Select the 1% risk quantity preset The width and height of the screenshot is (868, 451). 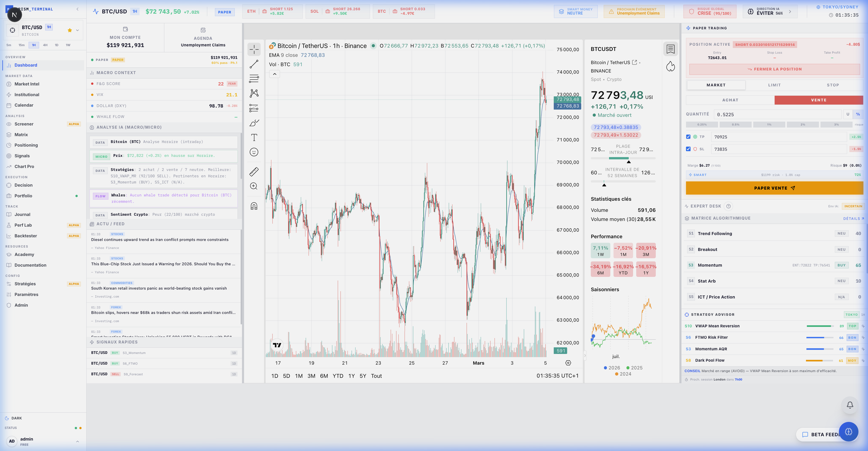769,125
